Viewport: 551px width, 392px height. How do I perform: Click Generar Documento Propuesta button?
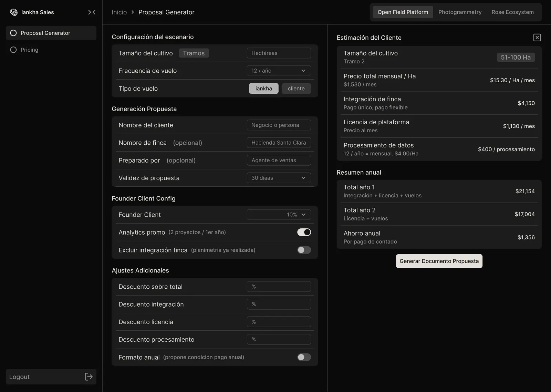pos(439,261)
